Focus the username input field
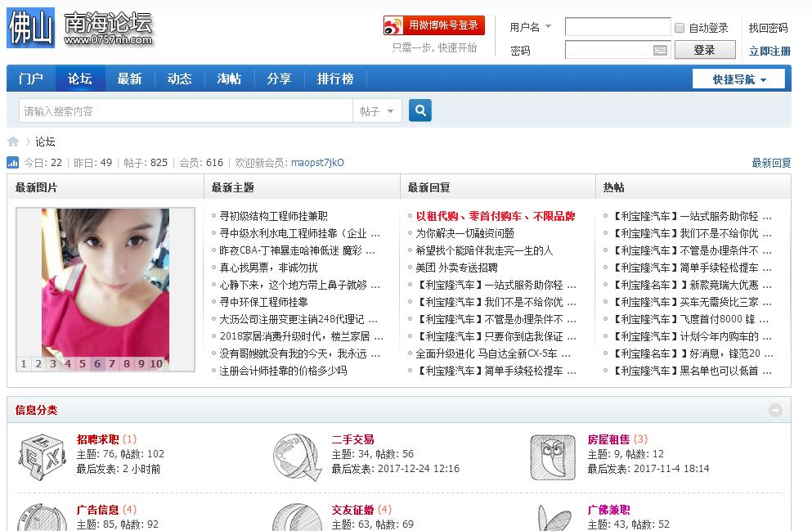The image size is (812, 531). pos(618,27)
